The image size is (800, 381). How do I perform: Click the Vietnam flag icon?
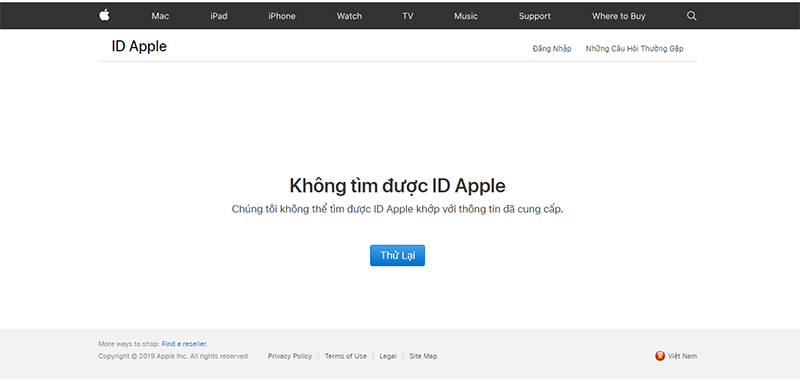[660, 356]
